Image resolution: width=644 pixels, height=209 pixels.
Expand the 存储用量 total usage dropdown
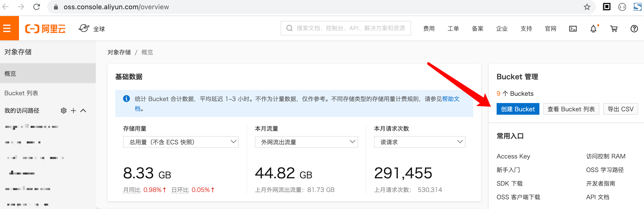tap(180, 142)
